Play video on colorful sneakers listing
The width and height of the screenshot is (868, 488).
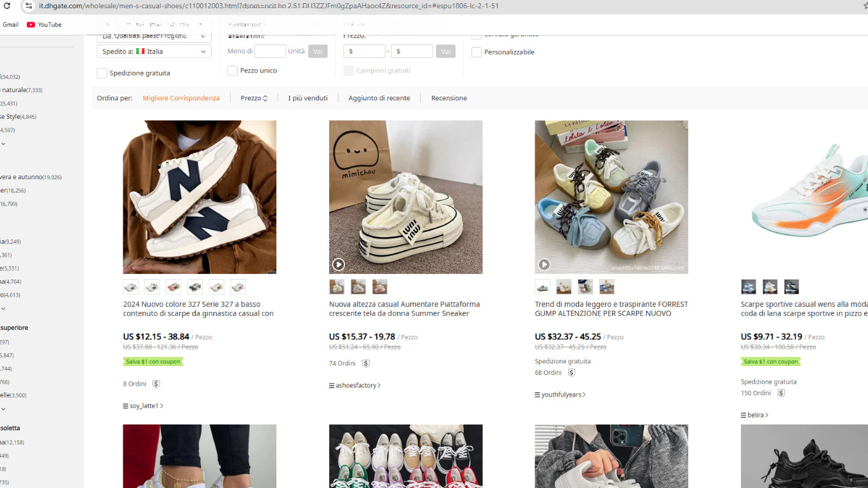[x=544, y=264]
